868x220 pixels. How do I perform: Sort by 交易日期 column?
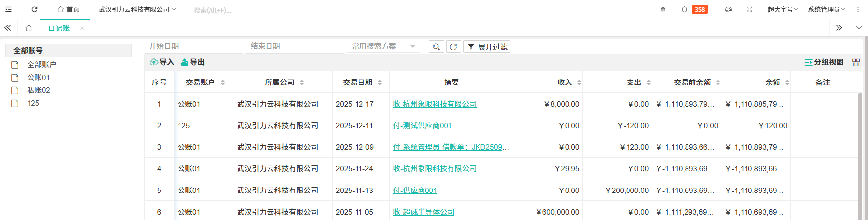click(x=380, y=82)
